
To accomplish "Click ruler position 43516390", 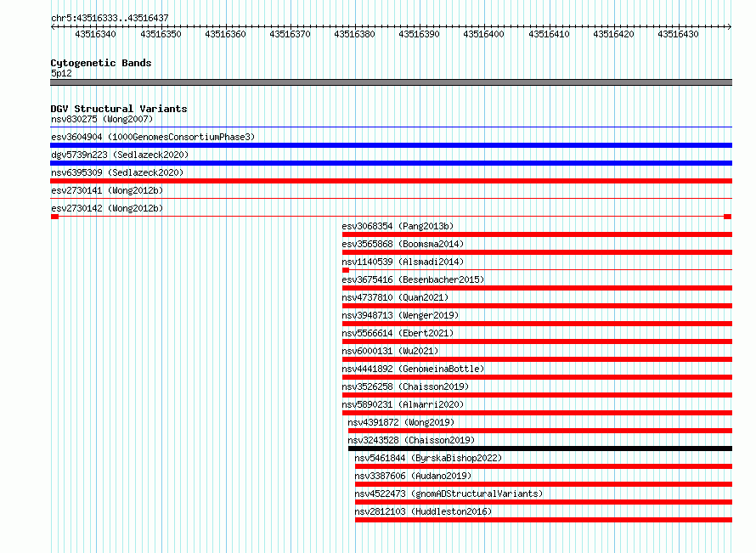I will [419, 34].
